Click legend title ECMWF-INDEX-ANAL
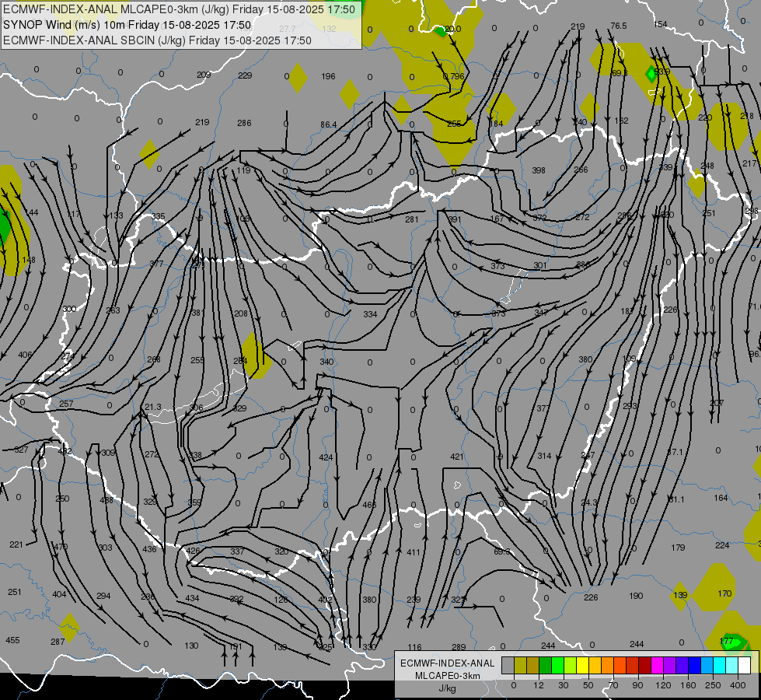This screenshot has width=761, height=700. coord(448,663)
